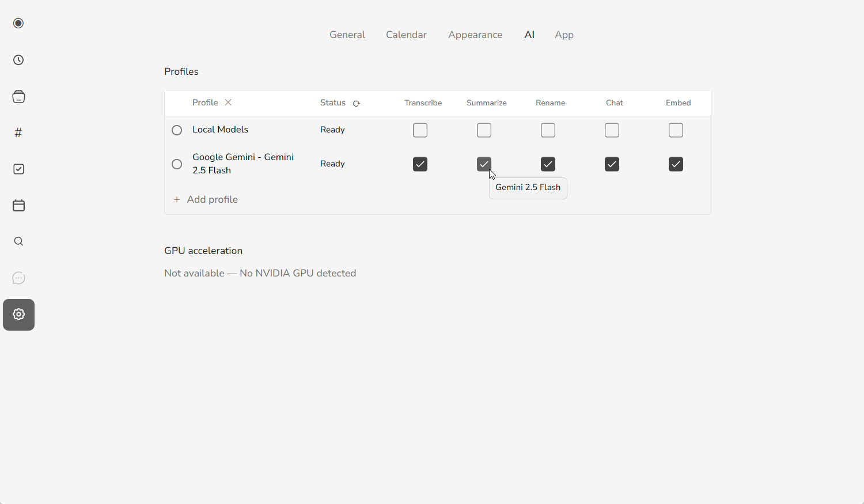
Task: Select the Google Gemini profile radio button
Action: pyautogui.click(x=177, y=164)
